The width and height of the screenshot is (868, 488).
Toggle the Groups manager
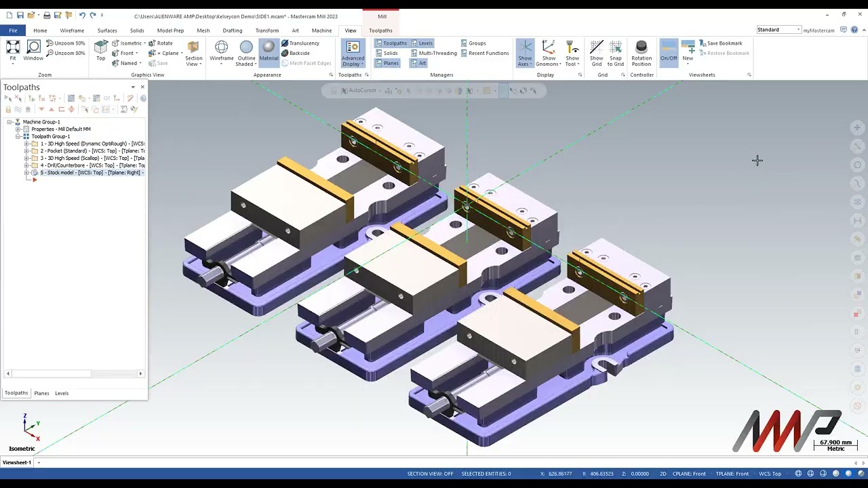(473, 43)
